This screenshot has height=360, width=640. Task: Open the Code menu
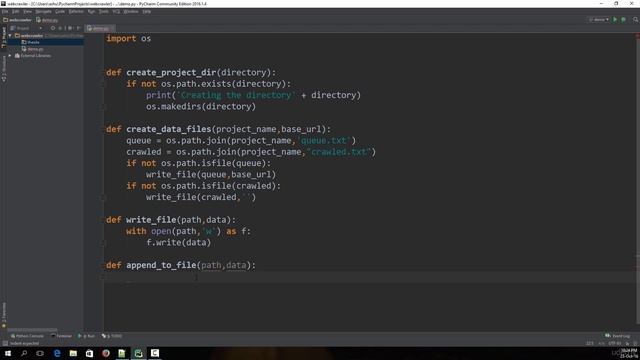click(x=60, y=12)
